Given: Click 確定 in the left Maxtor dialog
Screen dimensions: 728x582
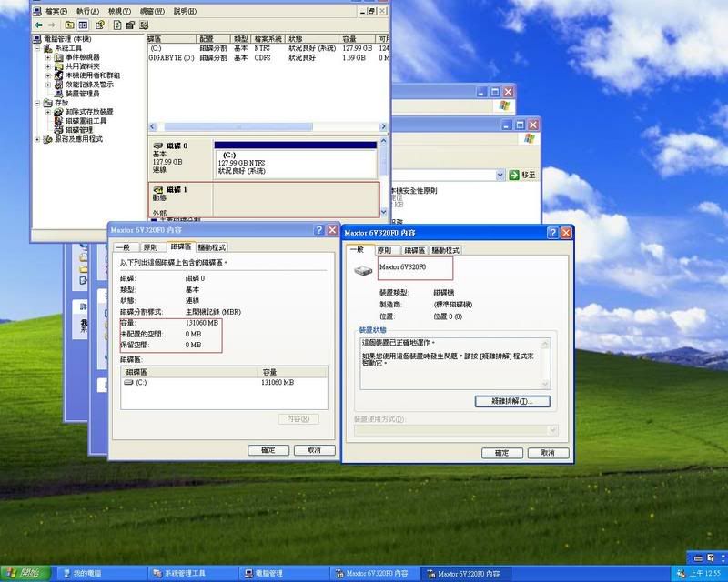Looking at the screenshot, I should tap(268, 450).
